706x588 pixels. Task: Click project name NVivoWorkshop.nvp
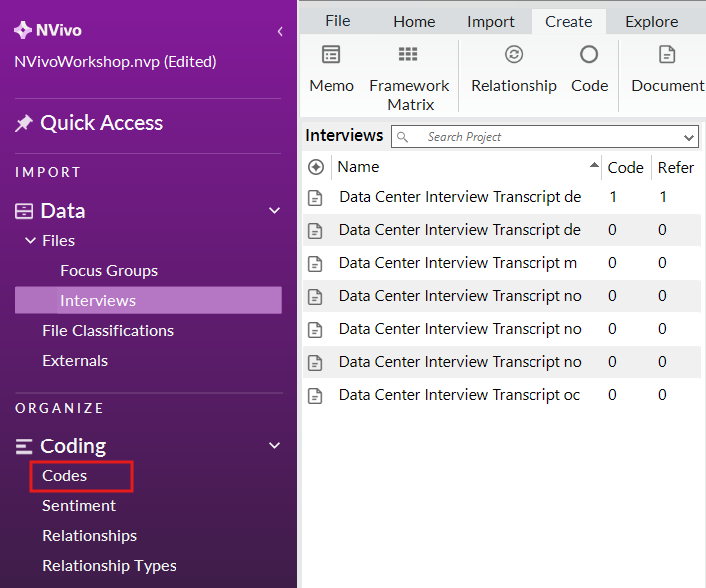coord(116,61)
